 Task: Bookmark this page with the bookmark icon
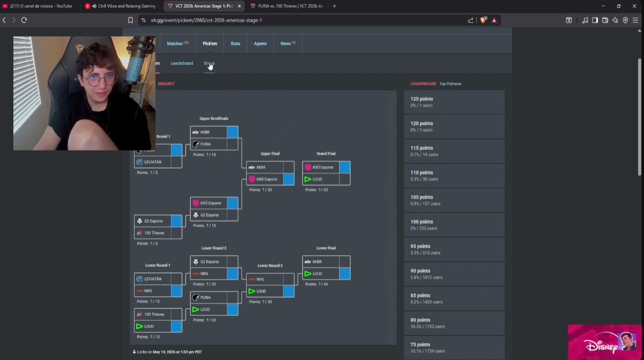point(131,20)
